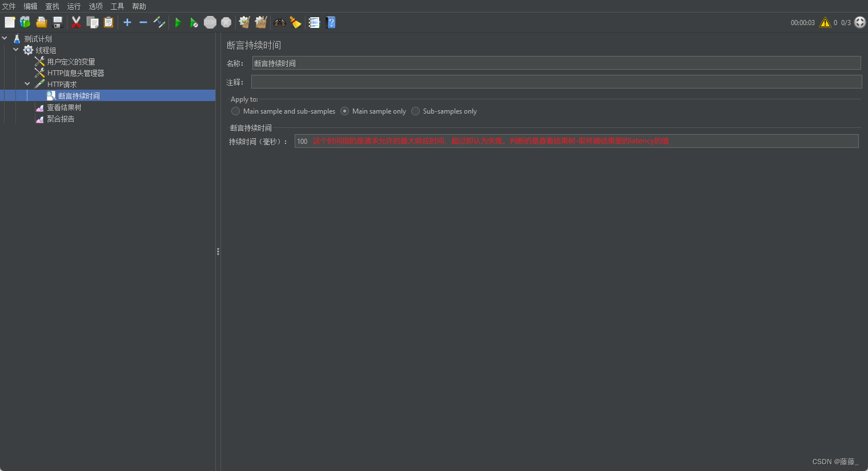Open Help with the question mark icon
The width and height of the screenshot is (868, 471).
pos(331,22)
